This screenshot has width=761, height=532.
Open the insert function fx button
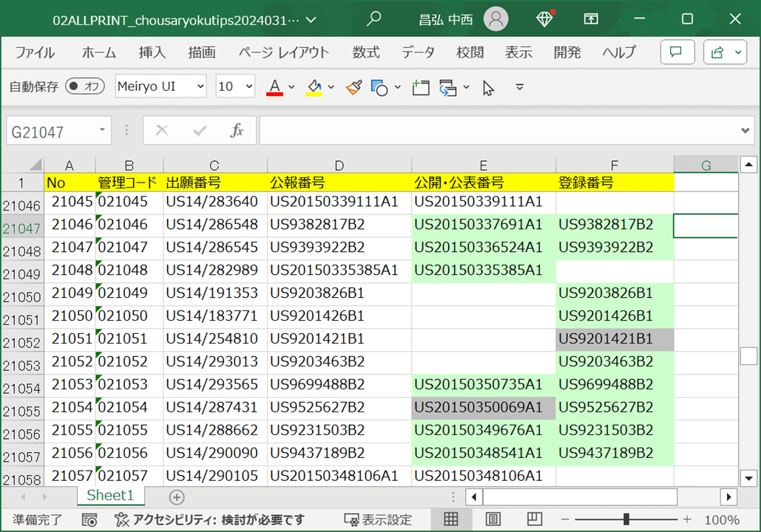click(237, 130)
